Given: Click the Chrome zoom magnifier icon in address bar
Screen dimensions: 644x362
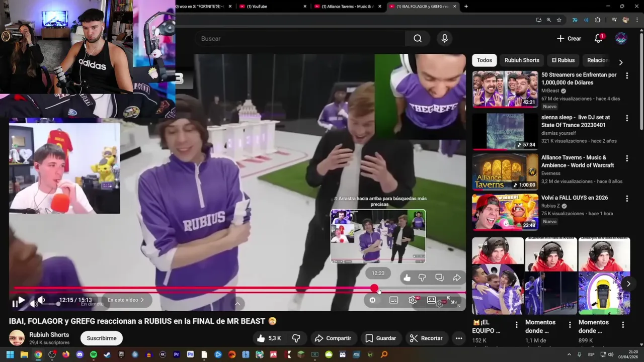Looking at the screenshot, I should click(549, 20).
